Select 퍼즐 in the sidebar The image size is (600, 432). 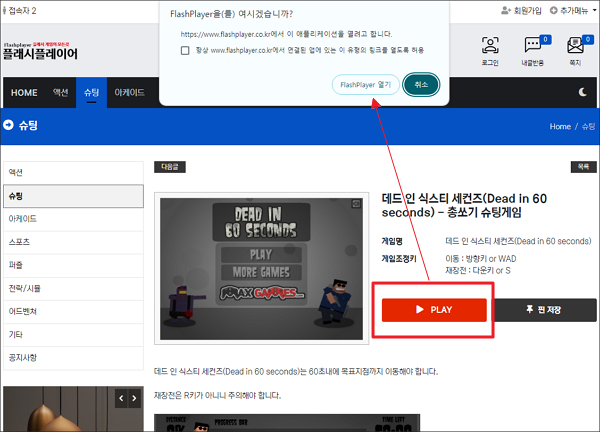73,266
